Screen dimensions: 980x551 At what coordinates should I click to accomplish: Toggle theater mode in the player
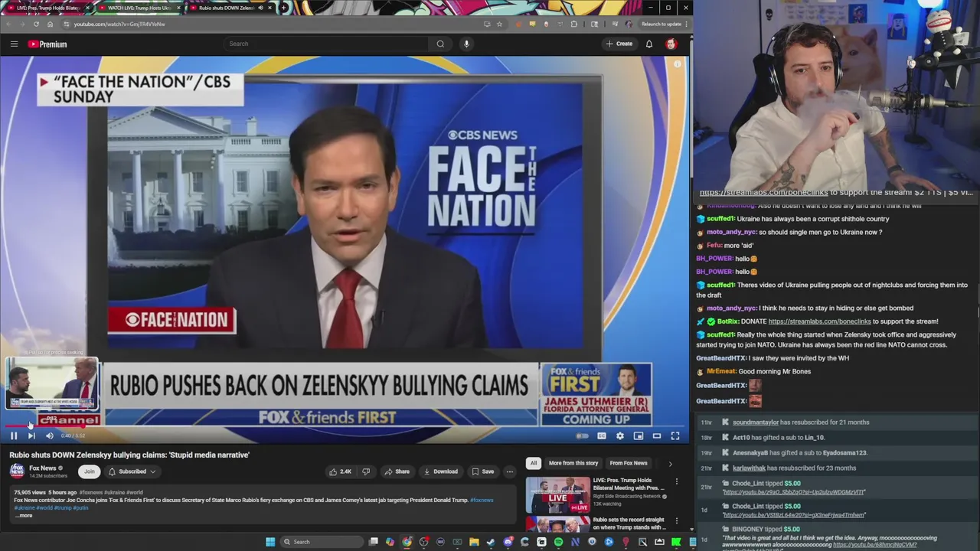657,435
